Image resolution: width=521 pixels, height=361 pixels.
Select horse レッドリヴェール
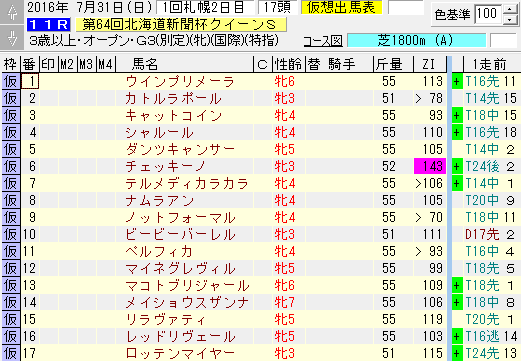pos(180,337)
